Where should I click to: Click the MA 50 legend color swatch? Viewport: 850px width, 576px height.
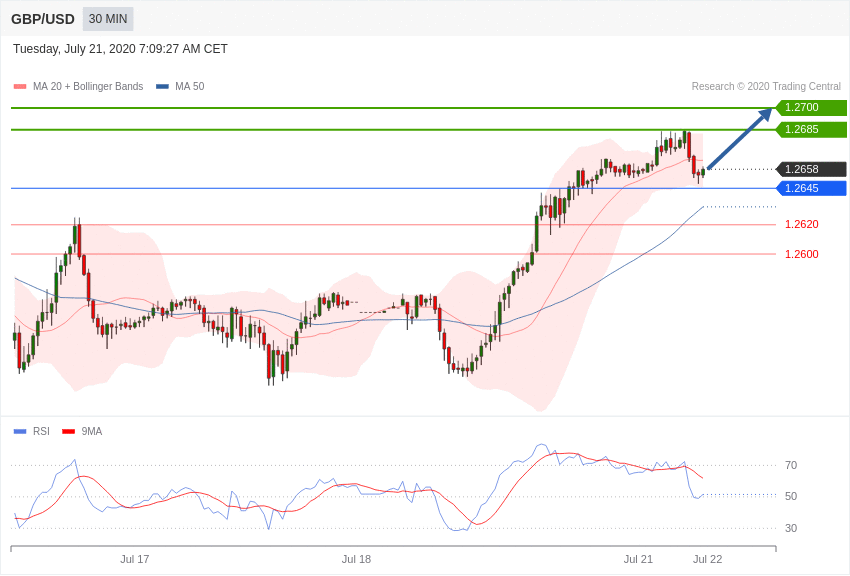click(x=163, y=87)
